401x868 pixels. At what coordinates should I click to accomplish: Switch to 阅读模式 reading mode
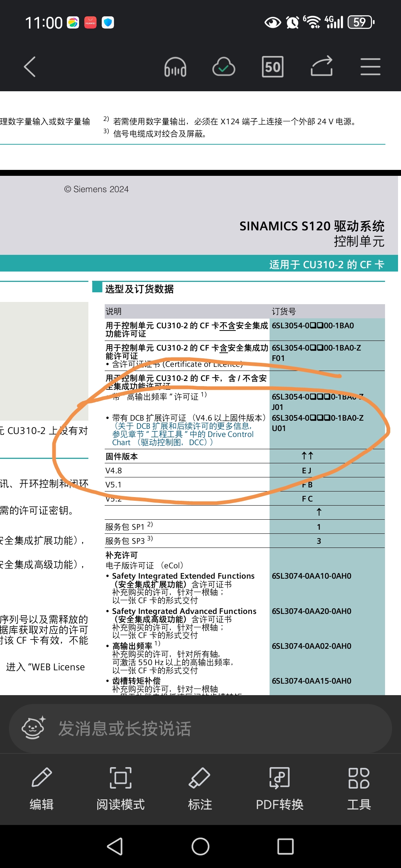(x=121, y=789)
